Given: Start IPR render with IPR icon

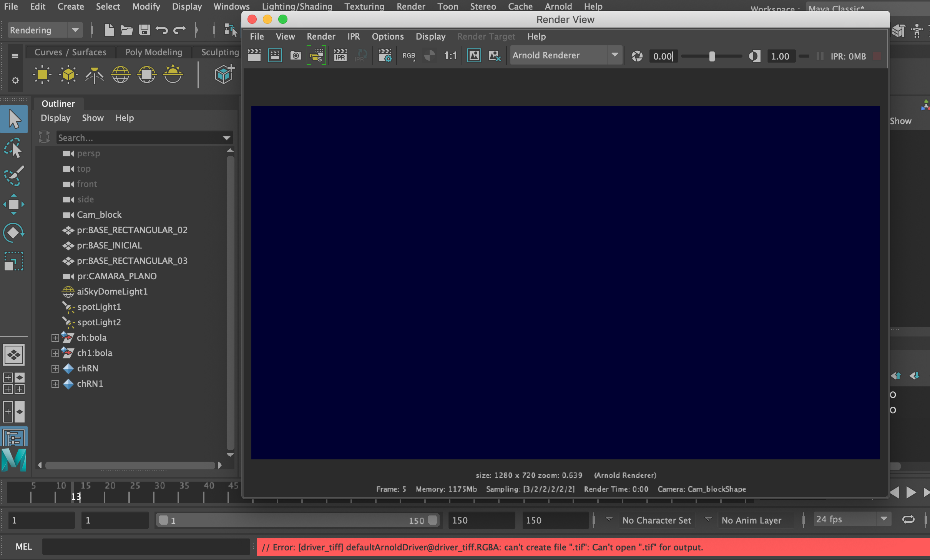Looking at the screenshot, I should click(340, 56).
